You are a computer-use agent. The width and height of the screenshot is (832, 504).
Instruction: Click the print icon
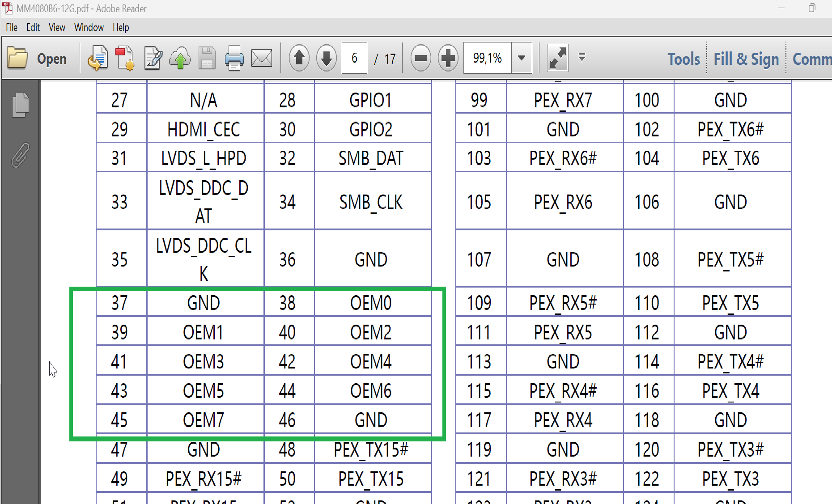point(234,58)
